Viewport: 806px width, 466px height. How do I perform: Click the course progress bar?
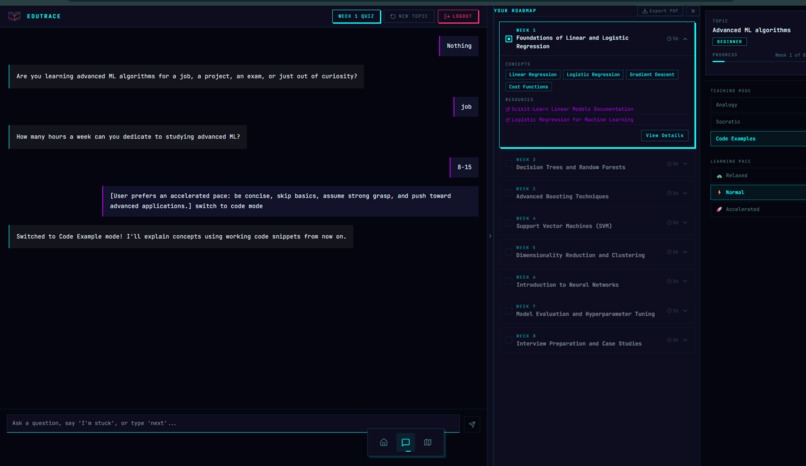point(759,62)
